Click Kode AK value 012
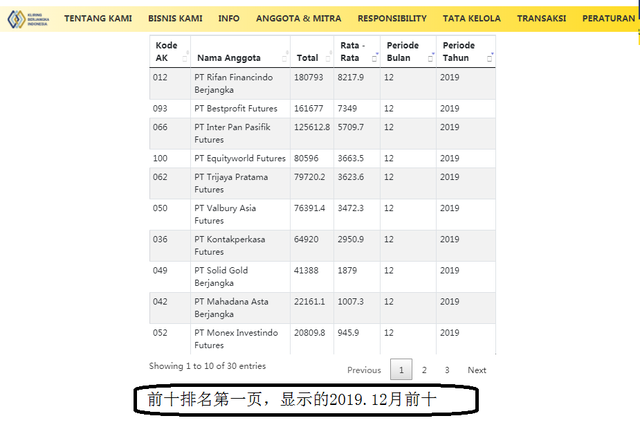Image resolution: width=640 pixels, height=425 pixels. click(160, 77)
